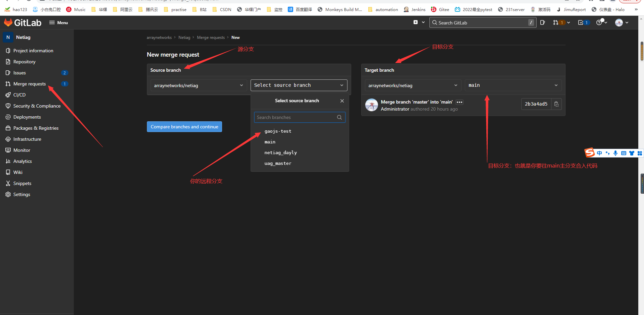Click the Administrator author link
Viewport: 644px width, 315px height.
pyautogui.click(x=395, y=109)
